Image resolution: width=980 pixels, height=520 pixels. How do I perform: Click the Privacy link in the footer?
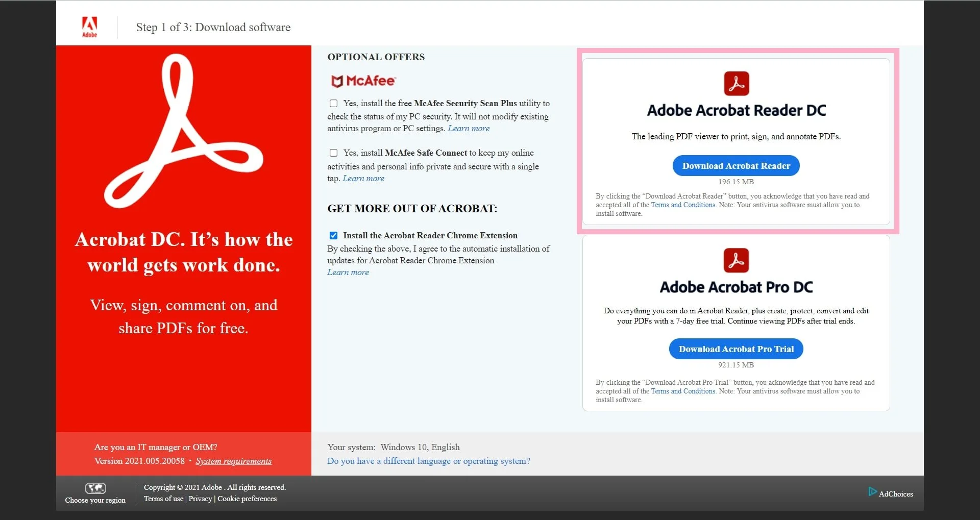tap(200, 499)
